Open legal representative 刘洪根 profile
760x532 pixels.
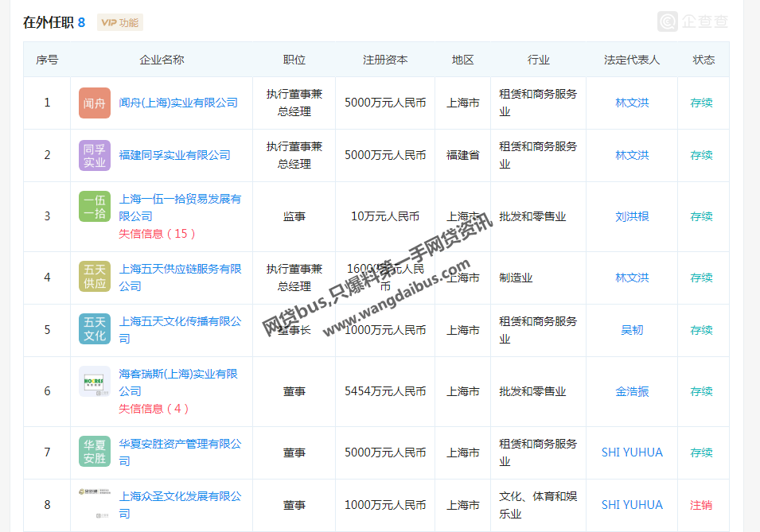pos(632,216)
